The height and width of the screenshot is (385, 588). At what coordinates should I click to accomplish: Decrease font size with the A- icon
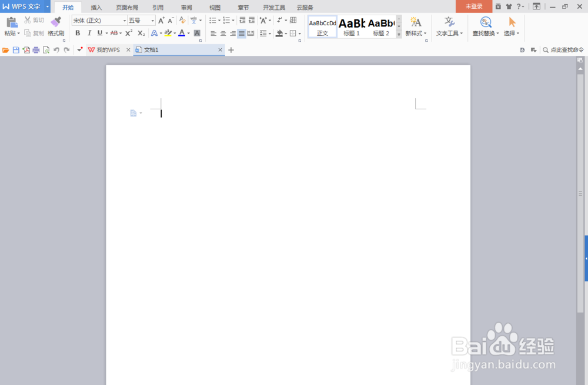pyautogui.click(x=171, y=20)
